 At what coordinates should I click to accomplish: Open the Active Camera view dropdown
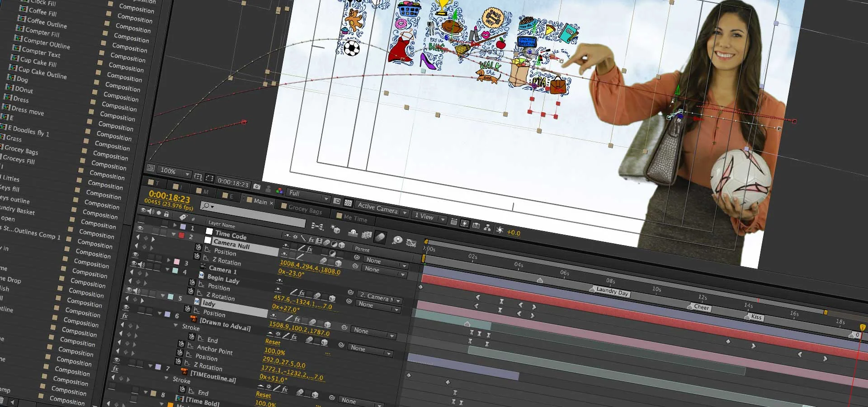382,208
